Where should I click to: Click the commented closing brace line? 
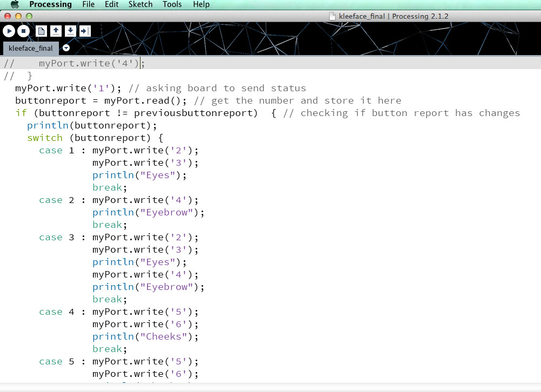[18, 76]
